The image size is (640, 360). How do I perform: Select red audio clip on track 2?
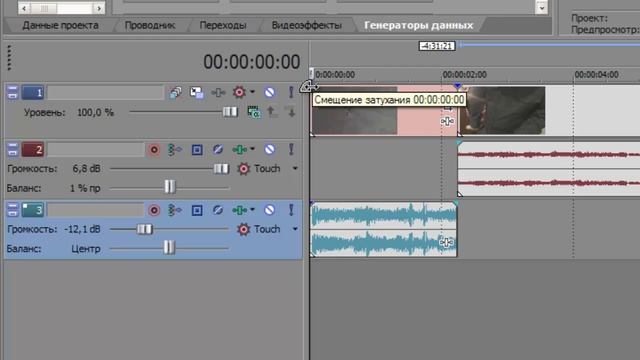[549, 169]
